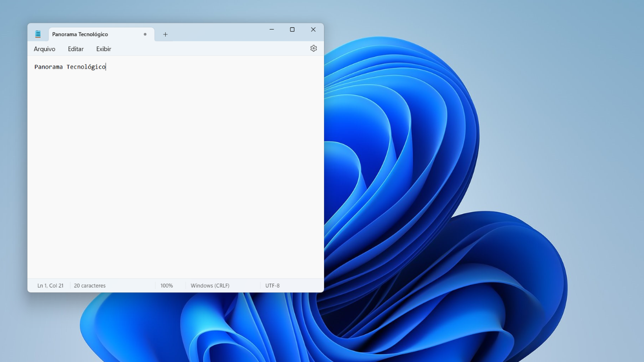Place cursor after Panorama Tecnológico text
This screenshot has height=362, width=644.
(x=106, y=66)
